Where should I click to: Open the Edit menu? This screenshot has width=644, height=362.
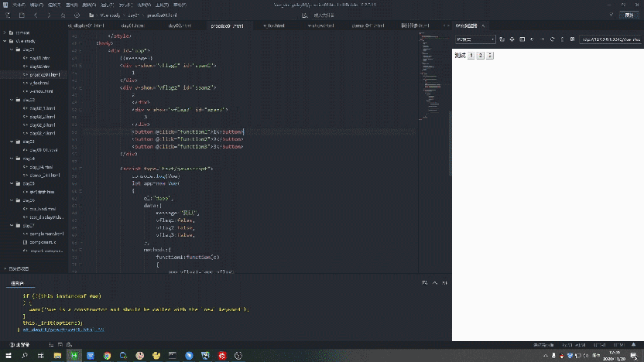point(36,5)
